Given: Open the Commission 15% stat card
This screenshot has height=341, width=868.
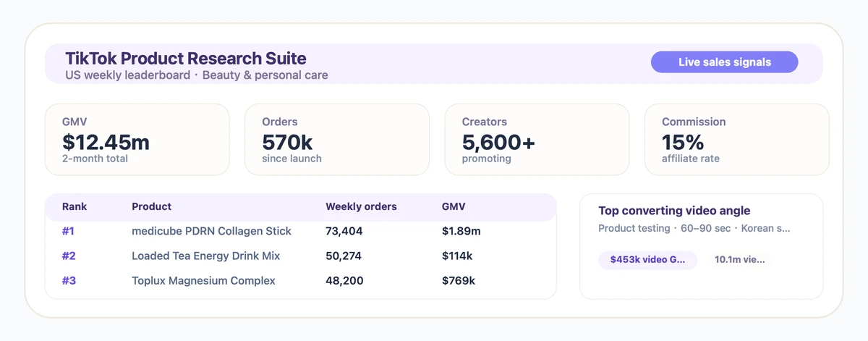Looking at the screenshot, I should [736, 140].
